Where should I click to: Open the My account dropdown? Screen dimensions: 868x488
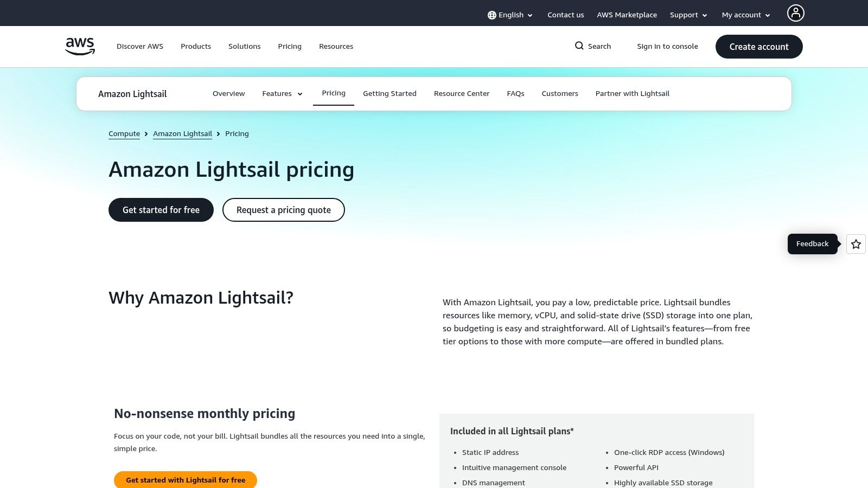[x=745, y=15]
